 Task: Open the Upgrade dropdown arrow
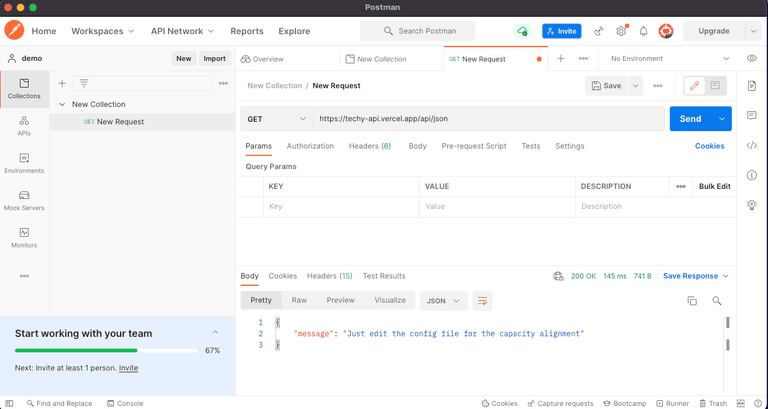(x=753, y=31)
